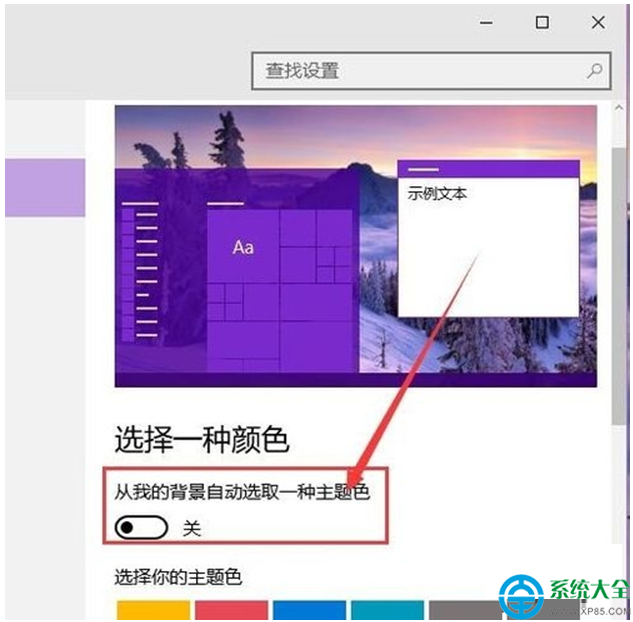Select the highlighted purple sidebar item
This screenshot has height=622, width=633.
45,187
